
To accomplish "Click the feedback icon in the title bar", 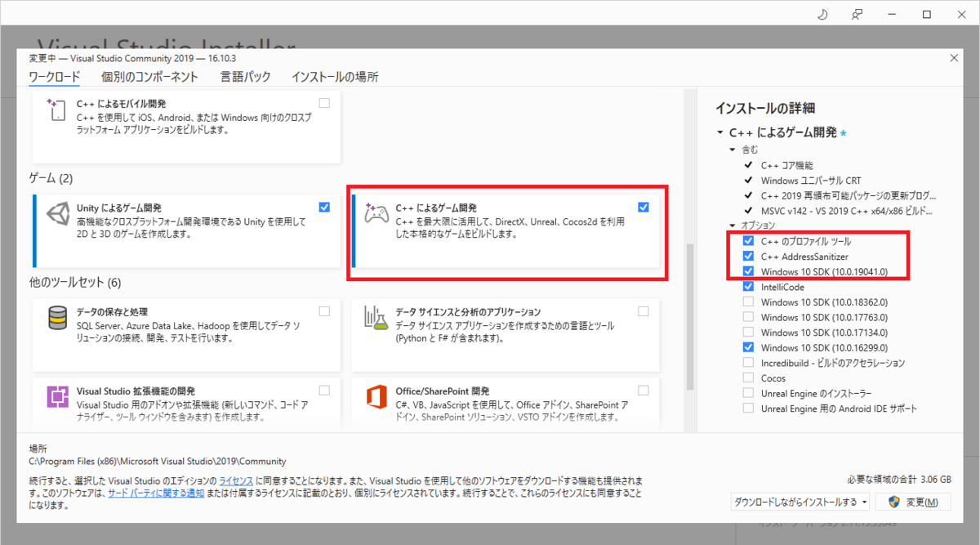I will point(857,15).
